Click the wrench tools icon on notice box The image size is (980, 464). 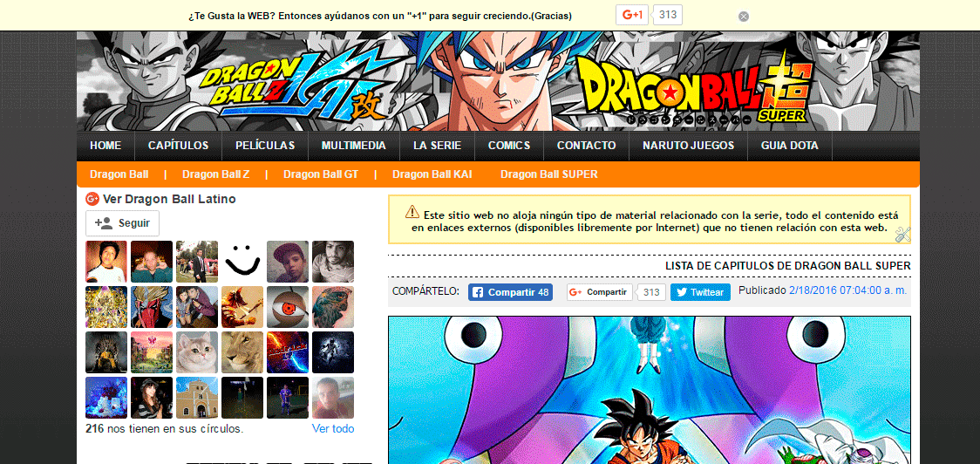903,235
